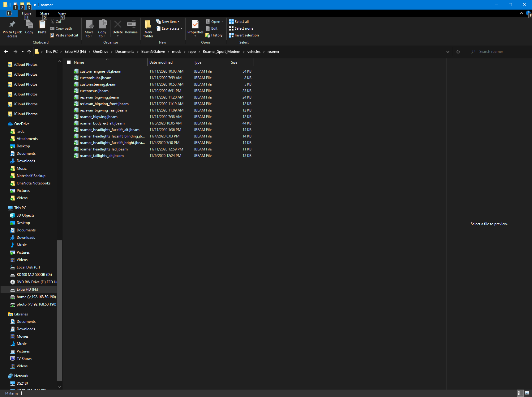Toggle the select-all items checkbox
The width and height of the screenshot is (532, 397).
69,62
